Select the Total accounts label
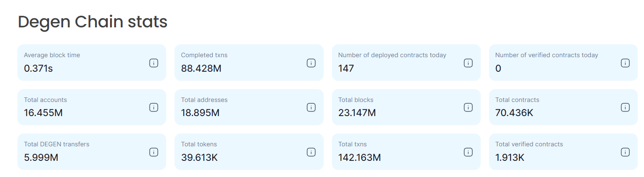Viewport: 644px width, 177px height. click(45, 100)
